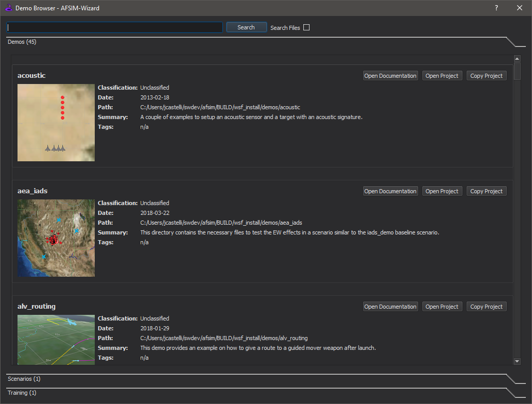Click date 2018-03-22

155,213
